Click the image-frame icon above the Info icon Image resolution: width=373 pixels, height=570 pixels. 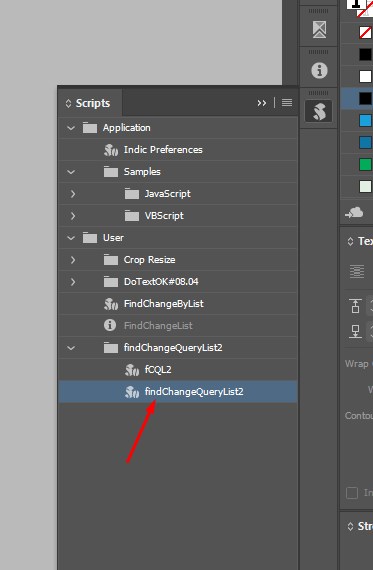click(319, 29)
